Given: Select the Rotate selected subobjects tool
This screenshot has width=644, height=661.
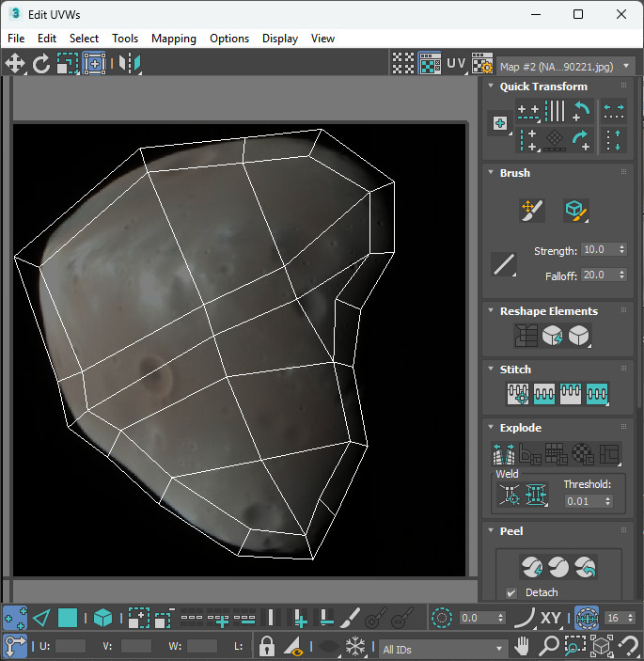Looking at the screenshot, I should click(41, 64).
